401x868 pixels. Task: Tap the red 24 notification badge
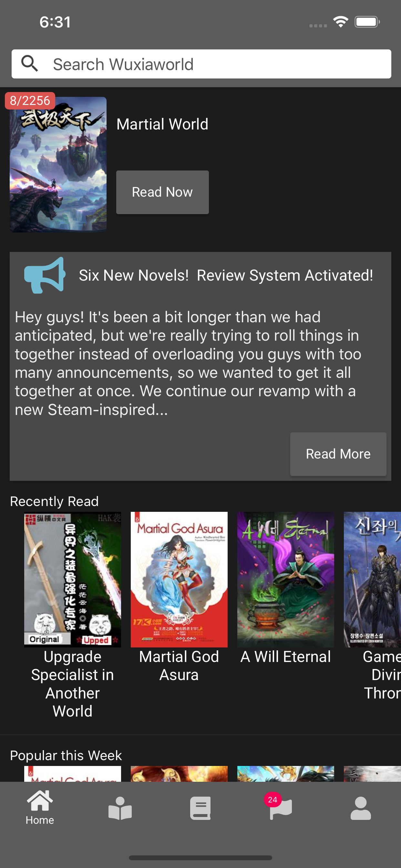pos(272,800)
